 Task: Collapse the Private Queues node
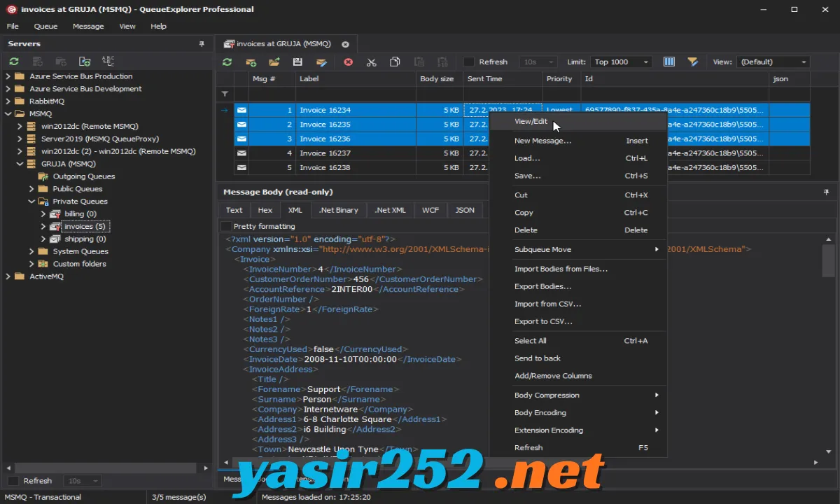[31, 202]
